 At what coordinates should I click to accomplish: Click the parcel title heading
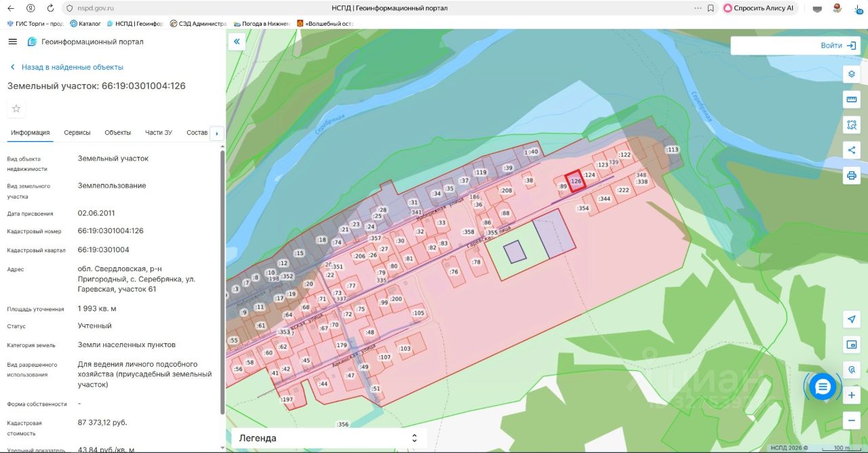(96, 86)
